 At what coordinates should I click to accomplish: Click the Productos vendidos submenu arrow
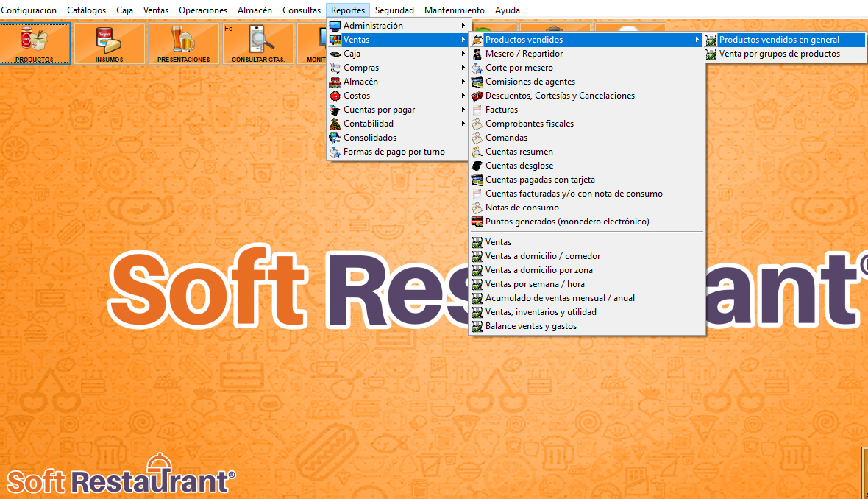pyautogui.click(x=697, y=40)
